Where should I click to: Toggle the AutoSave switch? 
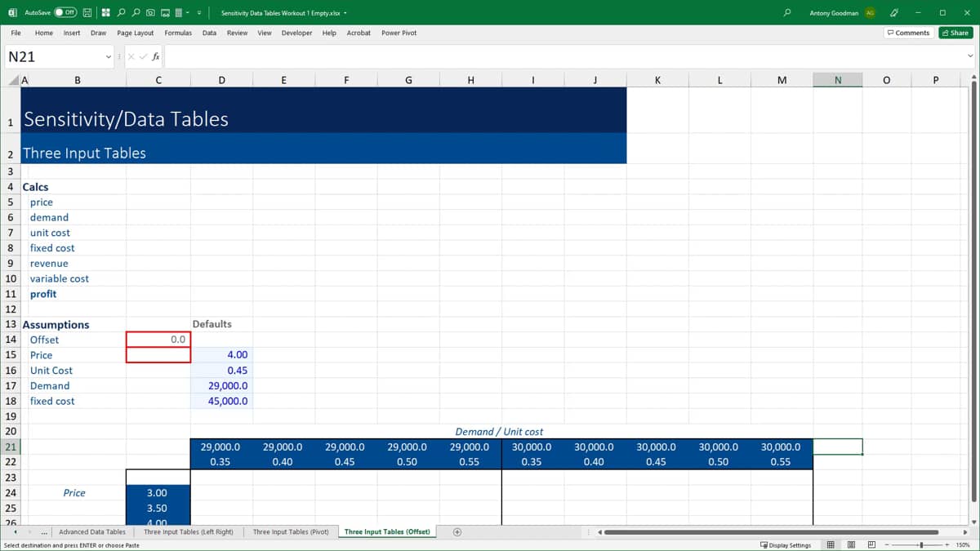tap(66, 12)
